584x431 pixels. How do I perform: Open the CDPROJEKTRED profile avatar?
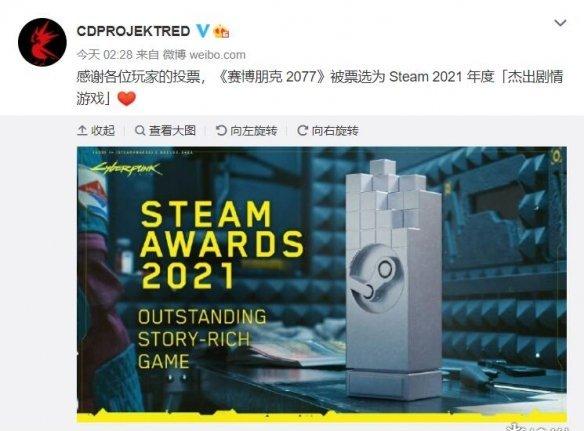pyautogui.click(x=42, y=42)
